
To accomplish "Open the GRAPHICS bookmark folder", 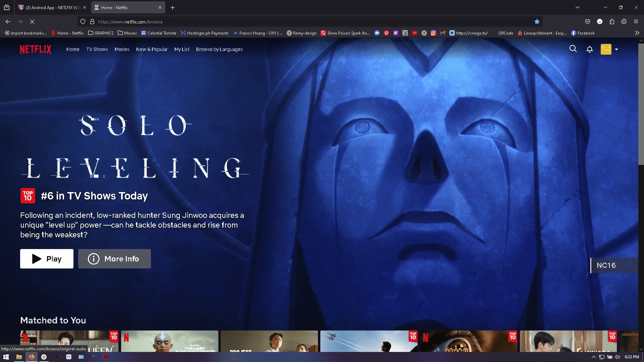I will [101, 33].
